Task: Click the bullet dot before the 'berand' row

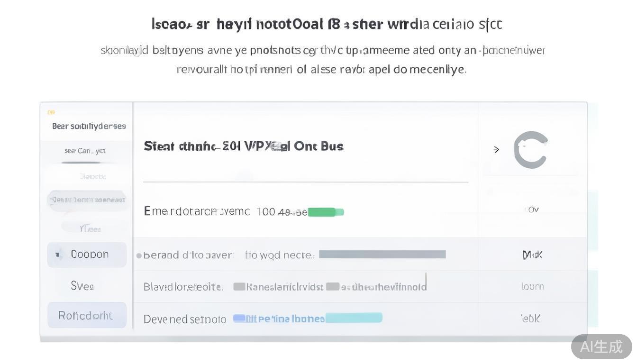Action: click(x=139, y=255)
